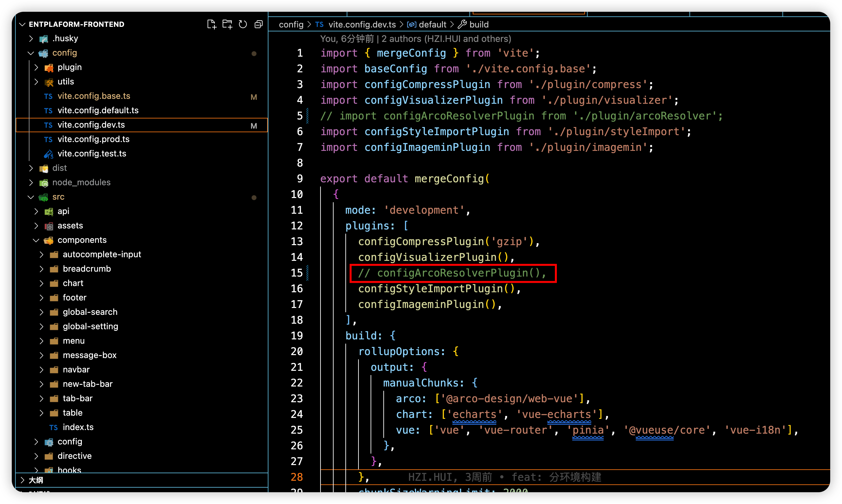Click line number 15 in the gutter
Screen dimensions: 842x504
(297, 273)
